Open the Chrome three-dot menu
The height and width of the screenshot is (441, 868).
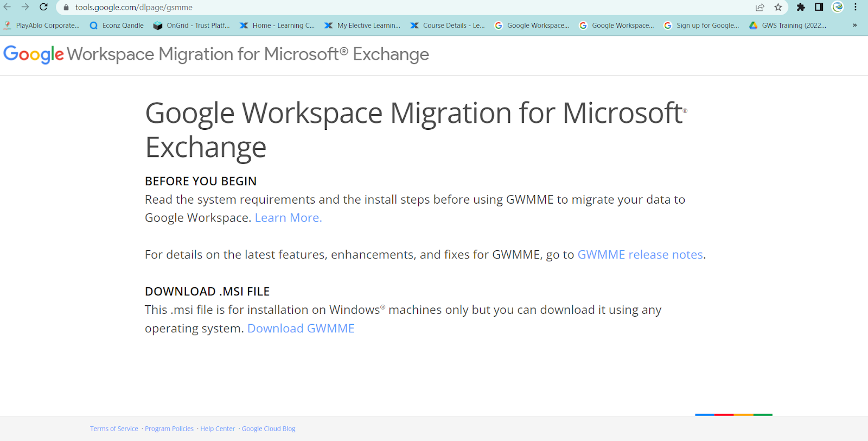856,7
